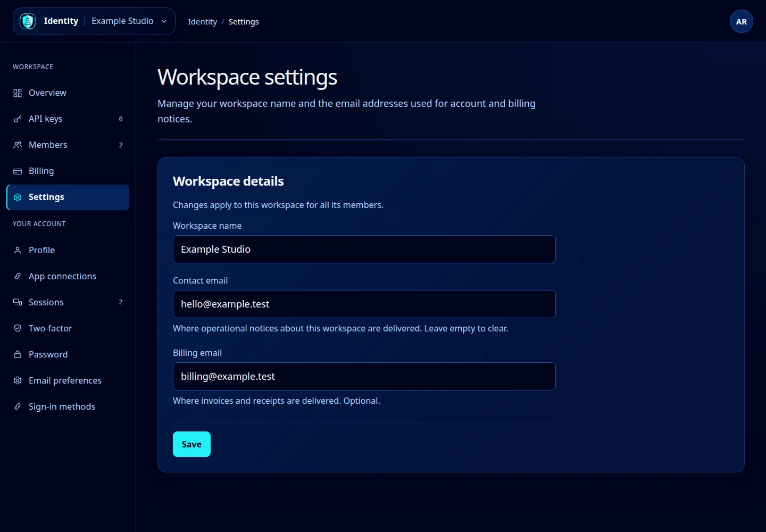Open the Members section
Image resolution: width=766 pixels, height=532 pixels.
(x=68, y=145)
